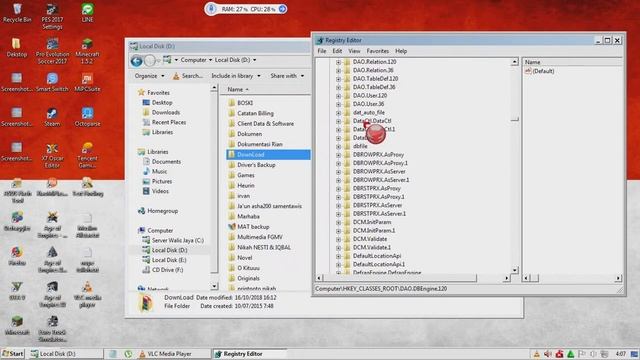Click Name column header in Registry Editor

click(x=572, y=62)
